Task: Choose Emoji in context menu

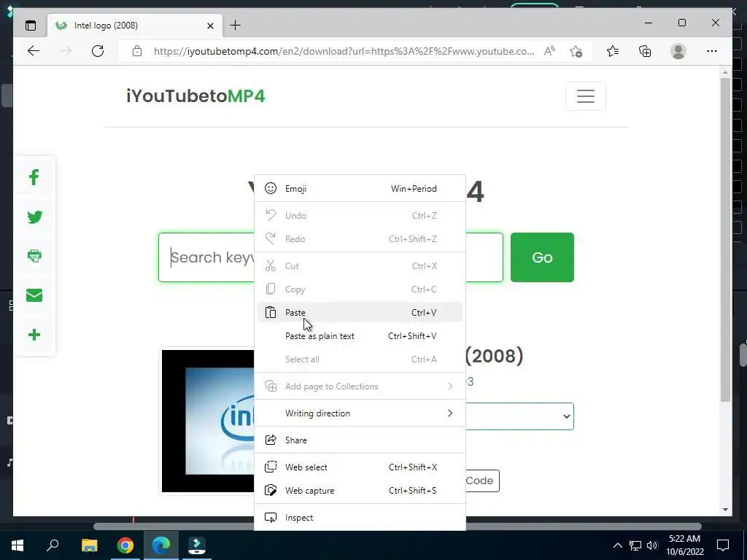Action: click(x=360, y=189)
